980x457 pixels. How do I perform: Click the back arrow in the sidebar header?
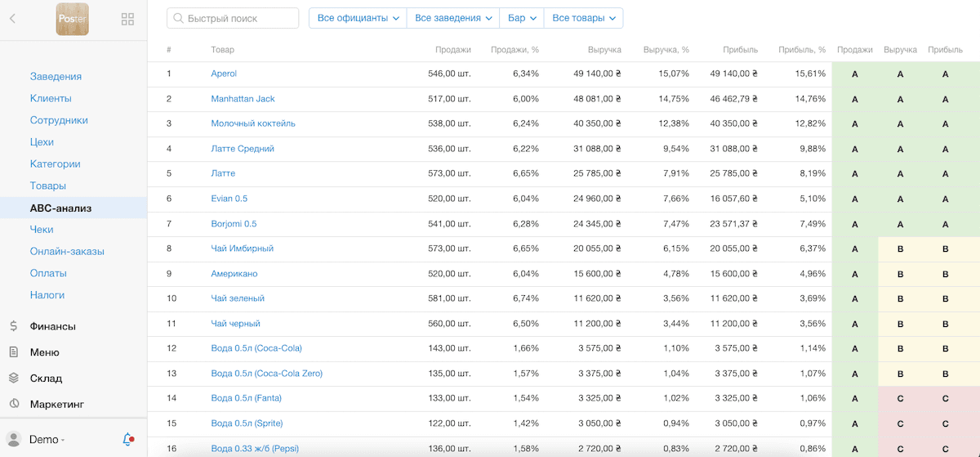point(12,18)
